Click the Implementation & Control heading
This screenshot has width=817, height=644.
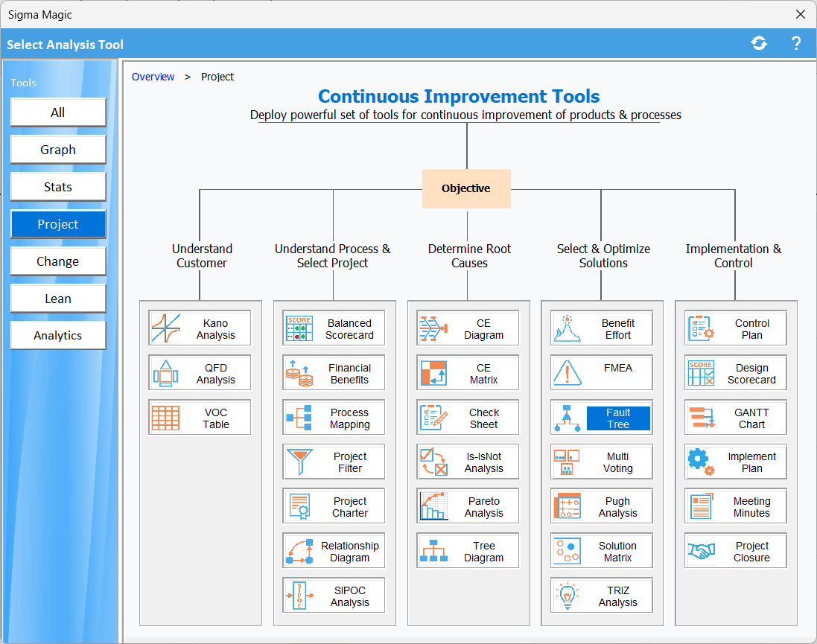tap(734, 256)
